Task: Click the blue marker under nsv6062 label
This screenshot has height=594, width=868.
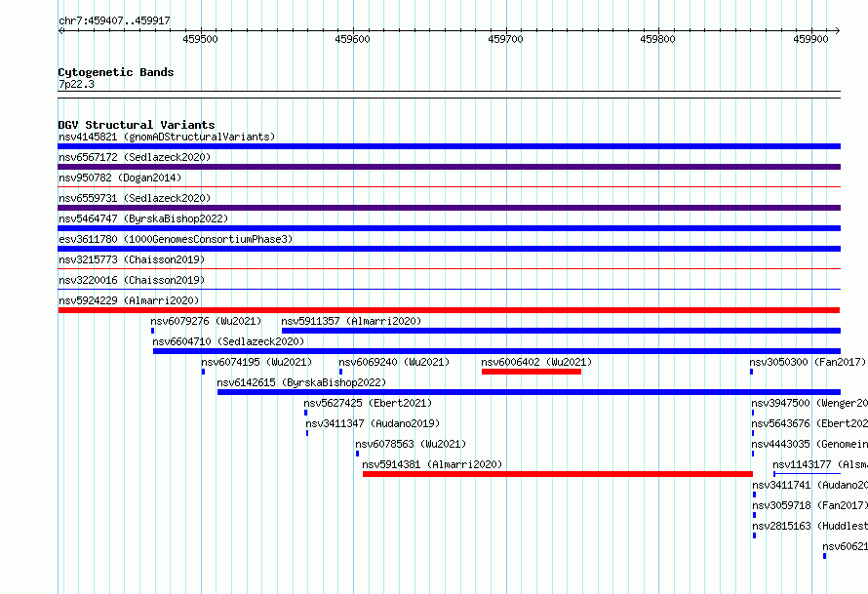Action: click(x=824, y=556)
